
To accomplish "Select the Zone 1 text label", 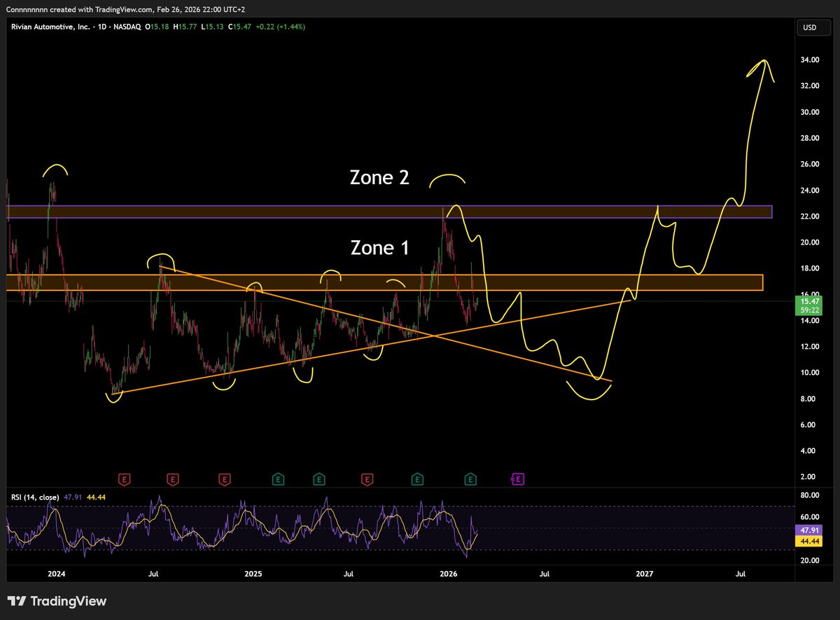I will [379, 247].
